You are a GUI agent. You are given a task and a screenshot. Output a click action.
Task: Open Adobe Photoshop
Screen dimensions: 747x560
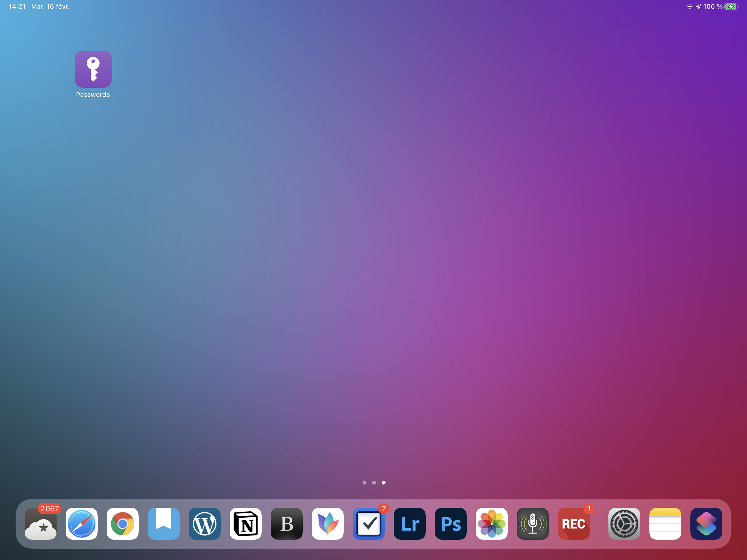tap(451, 524)
